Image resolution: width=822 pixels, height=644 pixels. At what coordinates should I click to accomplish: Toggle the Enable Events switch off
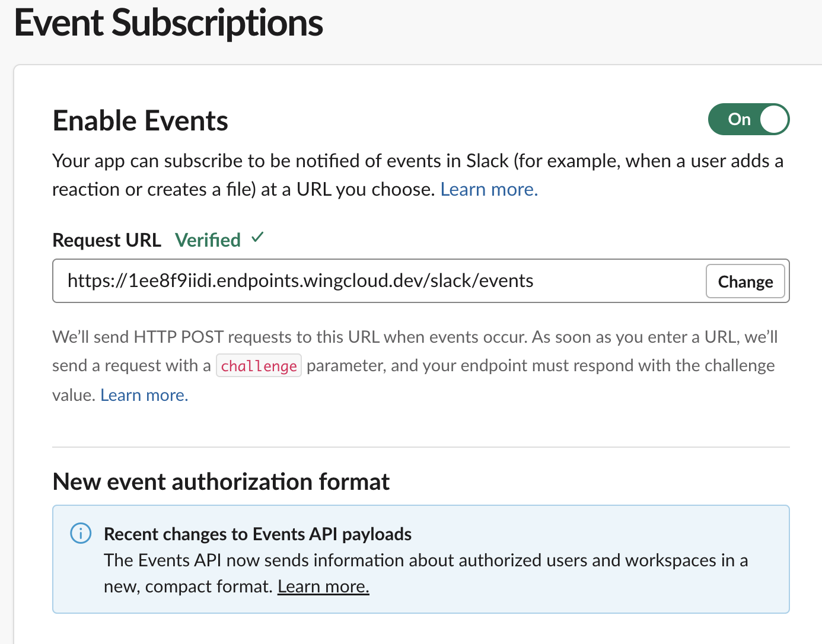[x=748, y=119]
